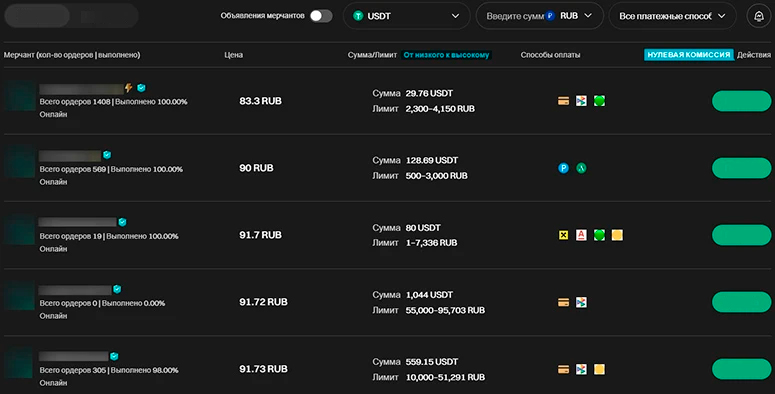Click the lightning bolt icon in 83.3 RUB row

[x=129, y=88]
